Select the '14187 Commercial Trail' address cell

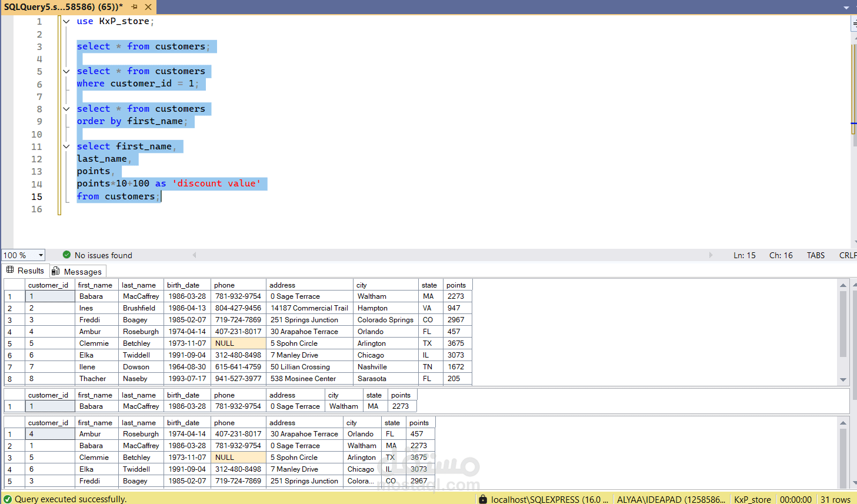click(309, 308)
